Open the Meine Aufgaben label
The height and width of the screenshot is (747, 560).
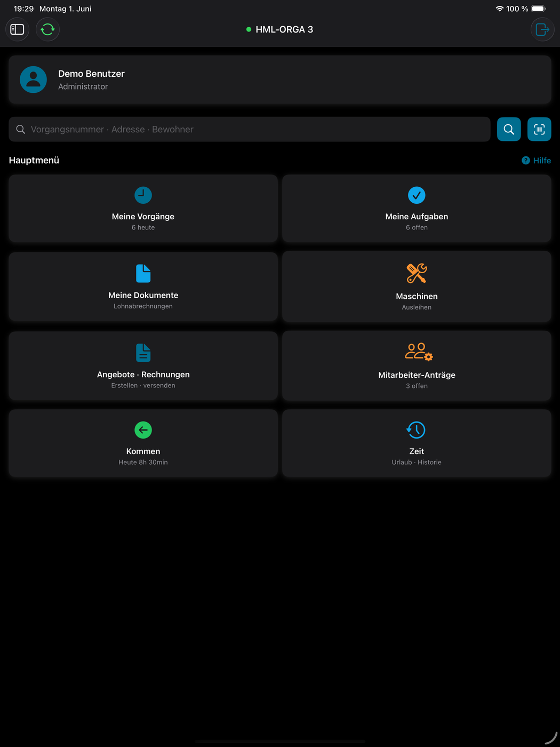pos(417,217)
